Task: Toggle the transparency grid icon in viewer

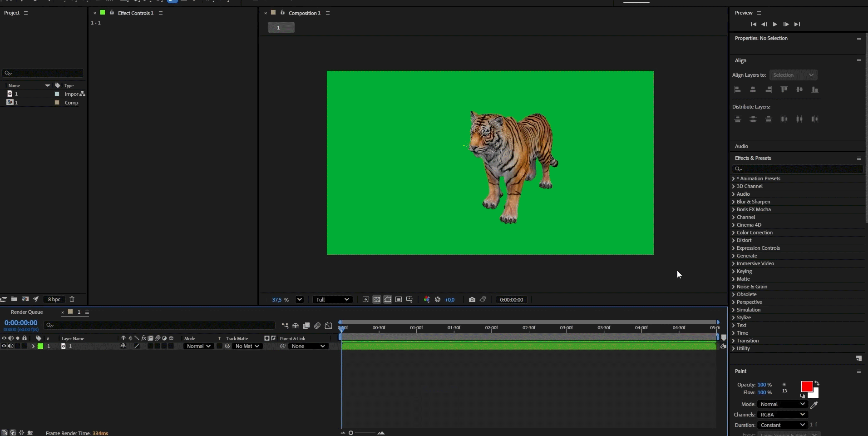Action: click(x=377, y=300)
